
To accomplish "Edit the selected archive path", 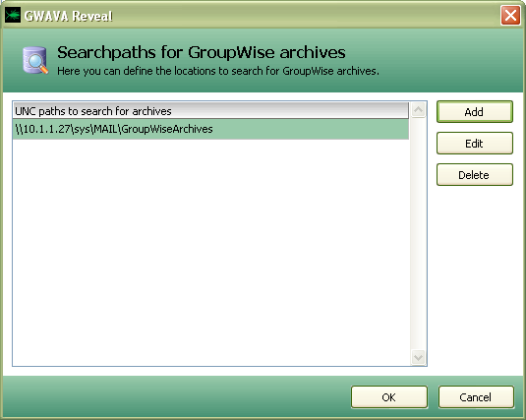I will pyautogui.click(x=474, y=144).
